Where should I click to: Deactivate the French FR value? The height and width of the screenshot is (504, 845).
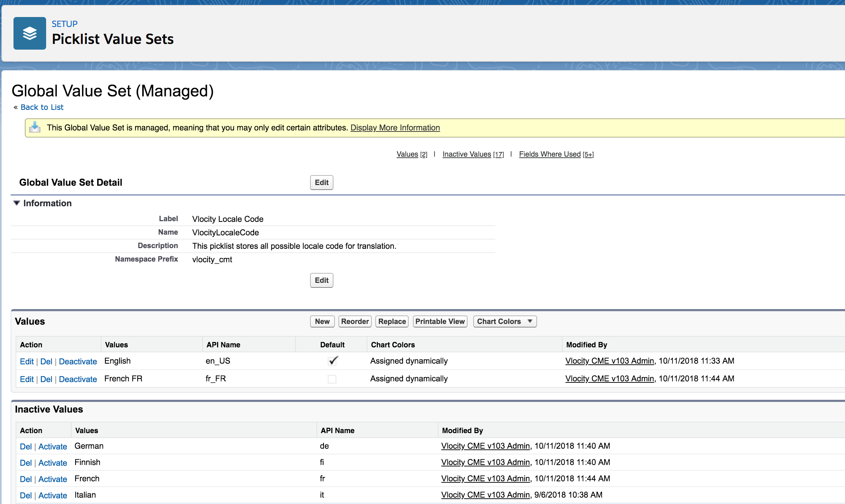coord(78,379)
